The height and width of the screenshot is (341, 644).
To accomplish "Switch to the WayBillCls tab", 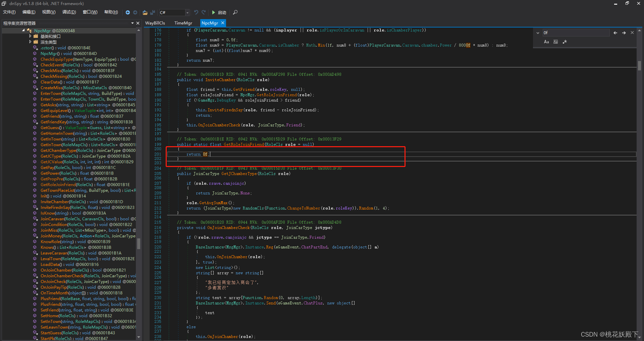I will (x=155, y=23).
